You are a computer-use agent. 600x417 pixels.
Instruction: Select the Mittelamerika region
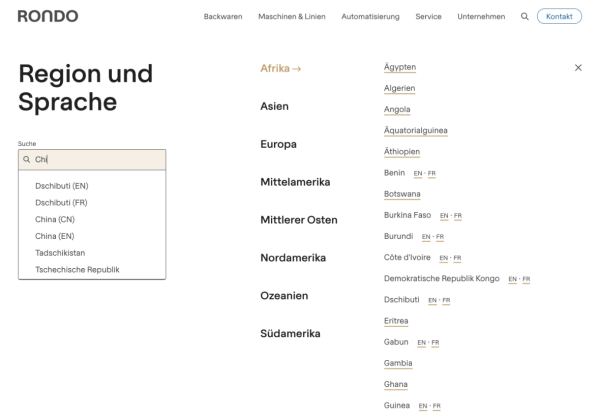click(x=295, y=182)
